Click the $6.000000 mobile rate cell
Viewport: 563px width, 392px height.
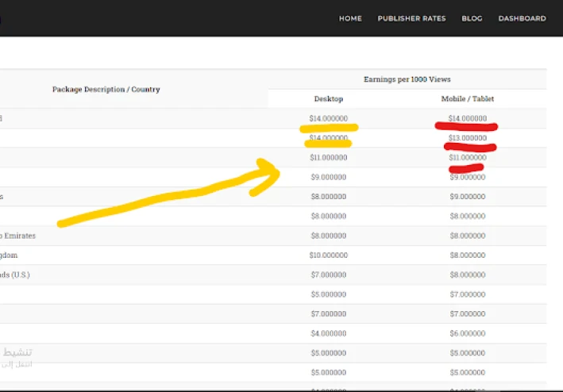(x=468, y=333)
